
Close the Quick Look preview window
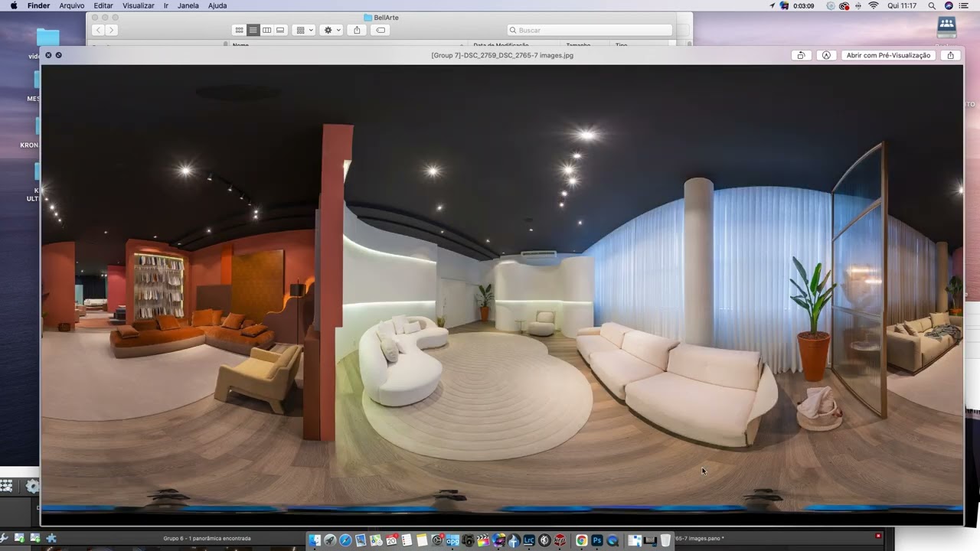pos(48,55)
